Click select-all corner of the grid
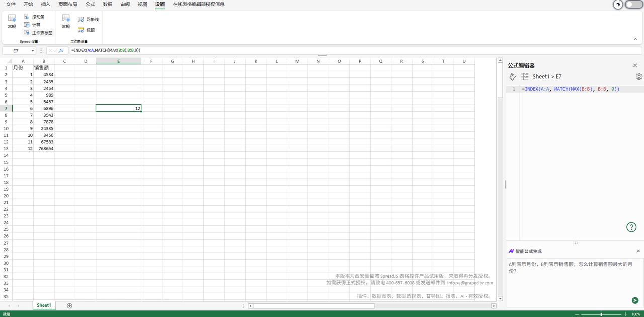This screenshot has width=644, height=317. [6, 61]
